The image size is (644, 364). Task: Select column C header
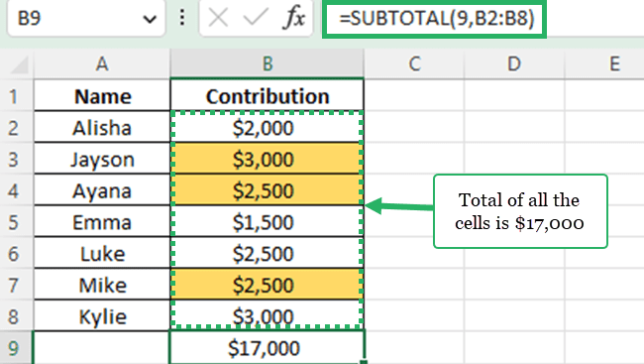click(414, 63)
